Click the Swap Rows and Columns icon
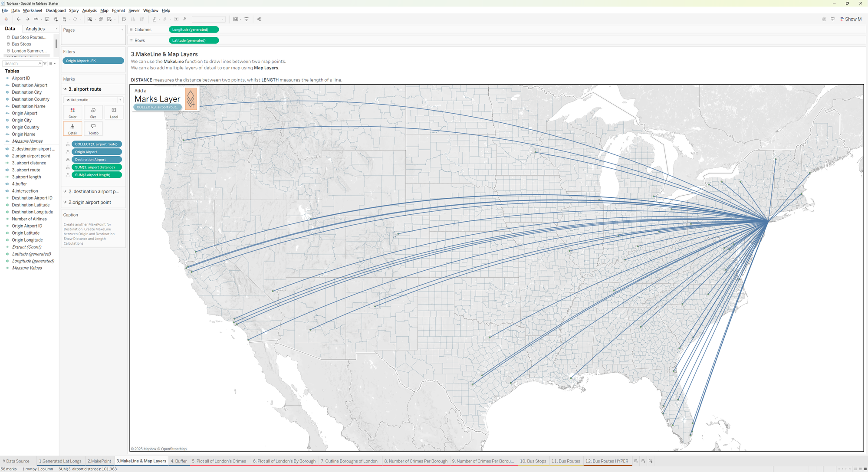The width and height of the screenshot is (868, 472). click(124, 19)
